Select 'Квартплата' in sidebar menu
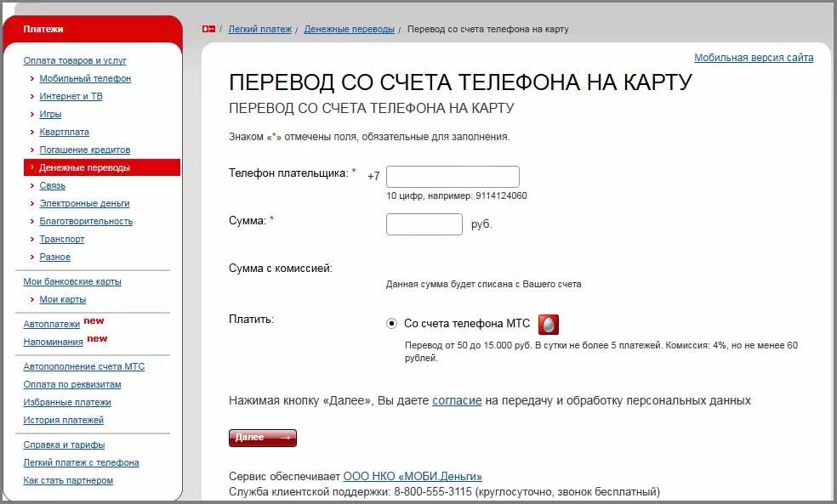Image resolution: width=837 pixels, height=504 pixels. (64, 133)
